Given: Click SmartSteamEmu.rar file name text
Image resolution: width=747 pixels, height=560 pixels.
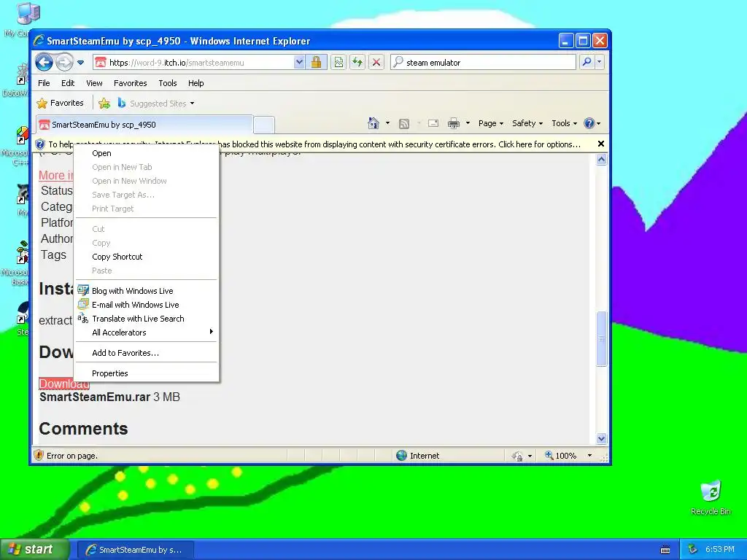Looking at the screenshot, I should coord(95,397).
